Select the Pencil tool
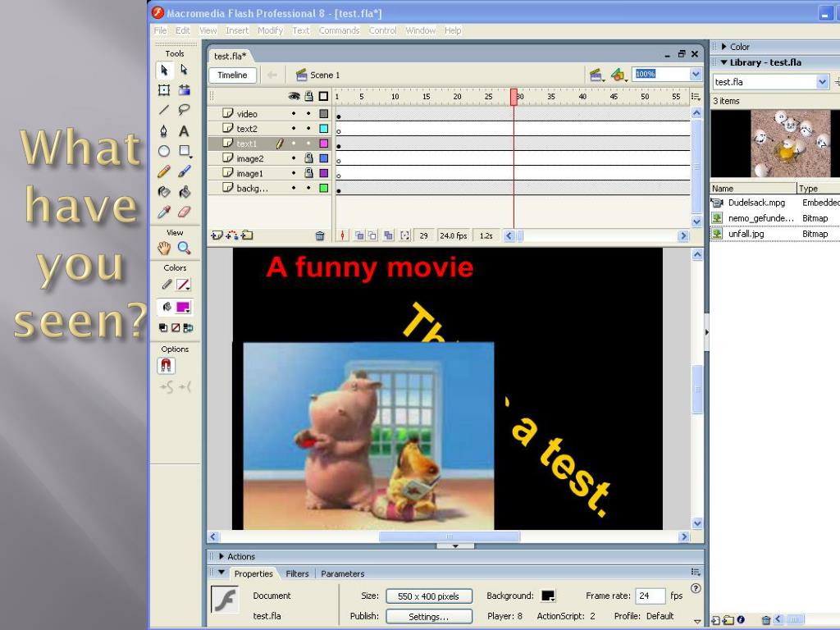The height and width of the screenshot is (630, 840). [x=164, y=171]
